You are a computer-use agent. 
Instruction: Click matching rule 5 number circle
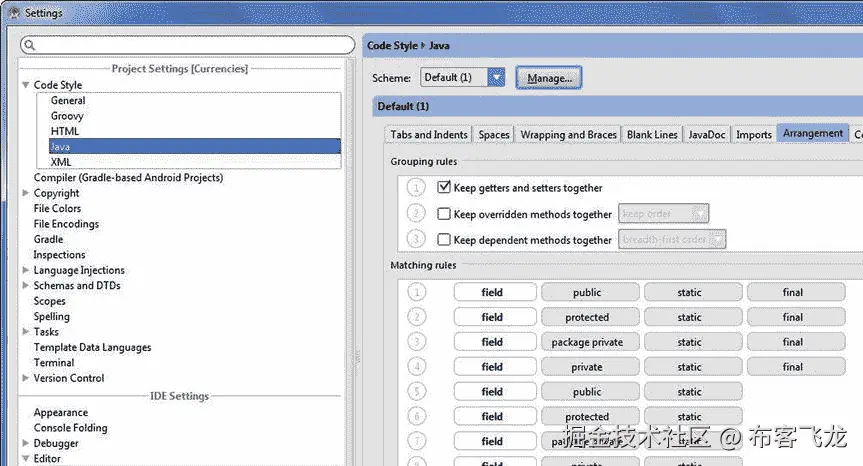417,391
